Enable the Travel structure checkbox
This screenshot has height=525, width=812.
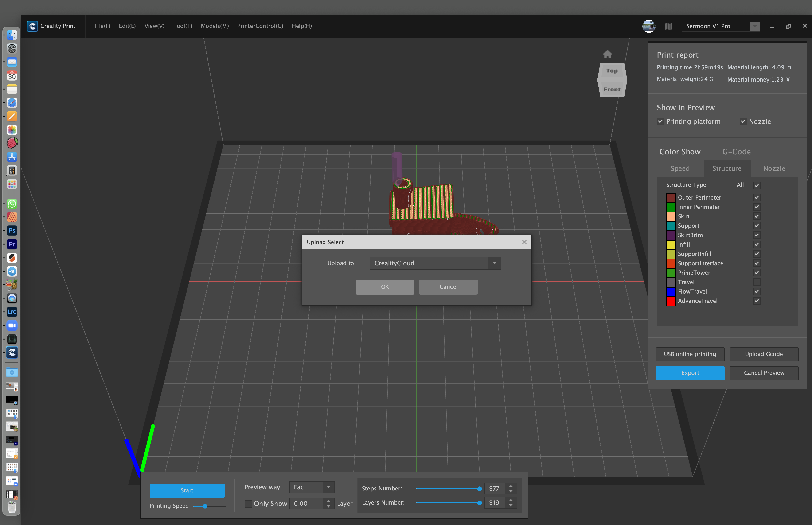click(757, 282)
